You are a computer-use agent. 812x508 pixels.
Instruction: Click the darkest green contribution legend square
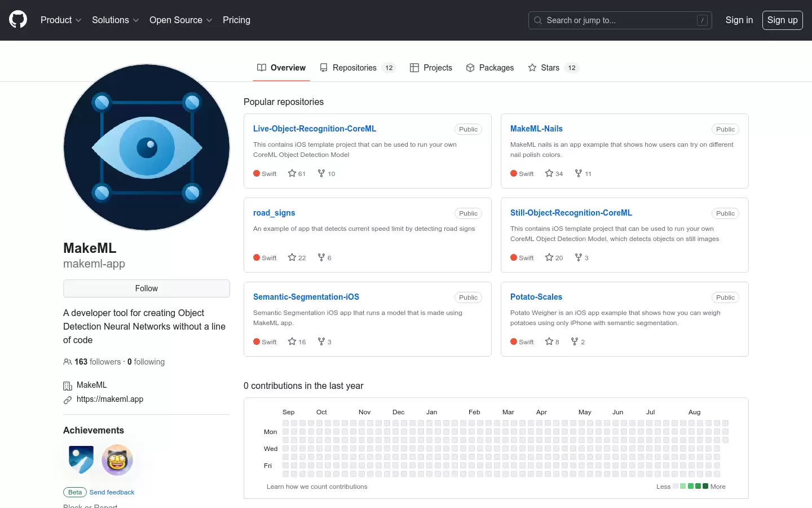[x=705, y=486]
